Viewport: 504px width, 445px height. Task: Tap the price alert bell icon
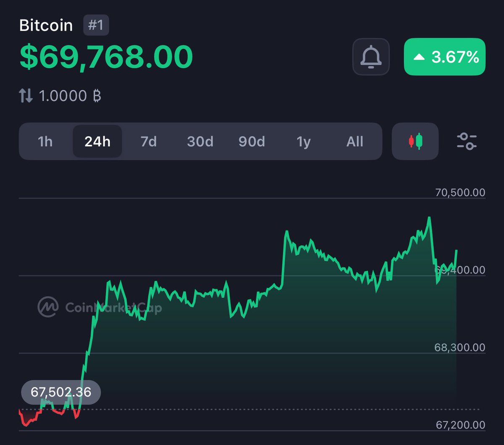point(371,57)
